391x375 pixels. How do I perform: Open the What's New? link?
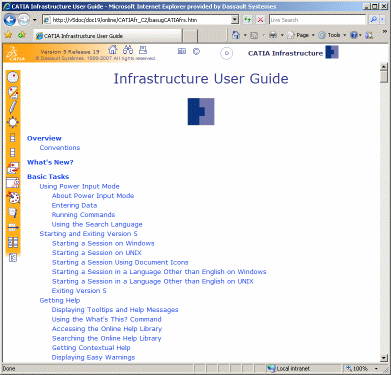(x=50, y=162)
